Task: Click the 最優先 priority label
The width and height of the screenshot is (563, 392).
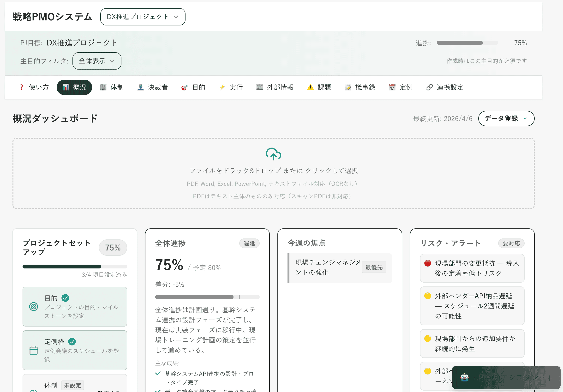Action: (374, 267)
